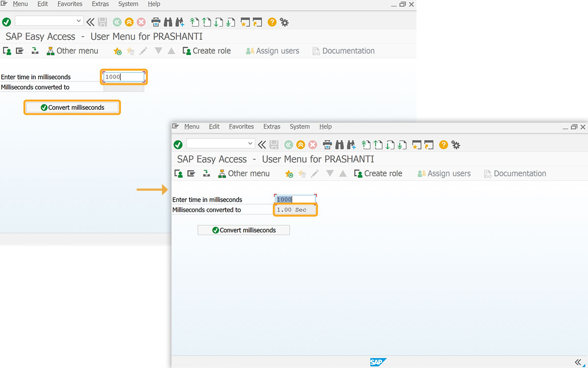Click Create role button in the back window

(206, 51)
